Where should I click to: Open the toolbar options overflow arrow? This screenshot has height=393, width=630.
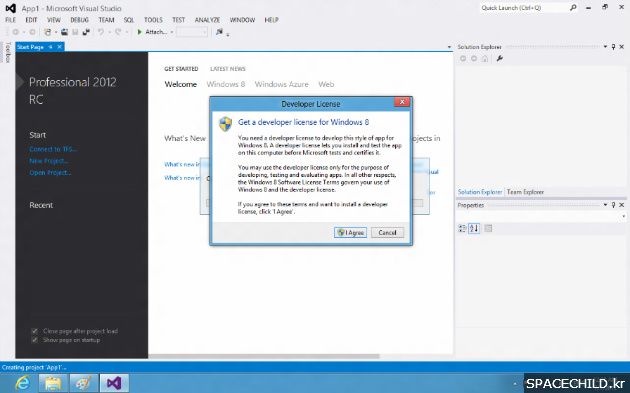[x=228, y=35]
